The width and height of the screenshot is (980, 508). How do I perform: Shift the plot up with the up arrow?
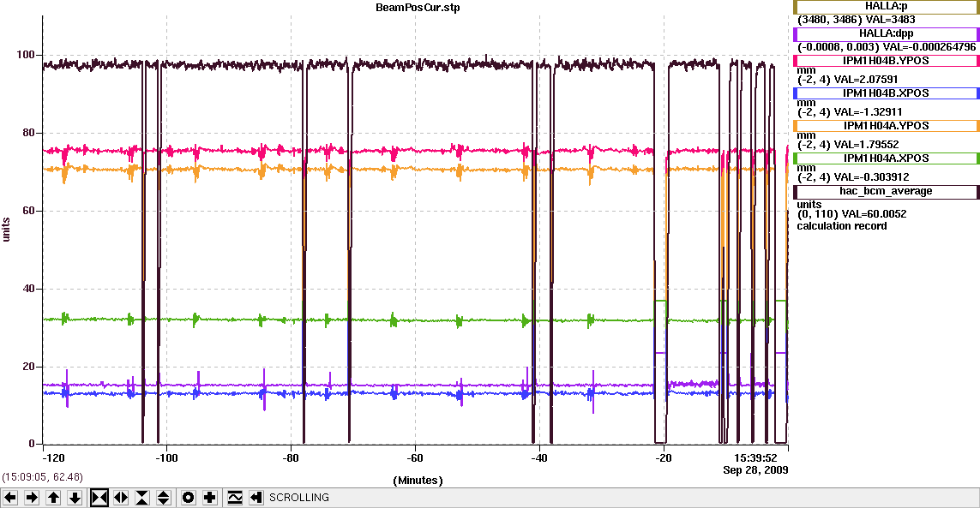[54, 498]
